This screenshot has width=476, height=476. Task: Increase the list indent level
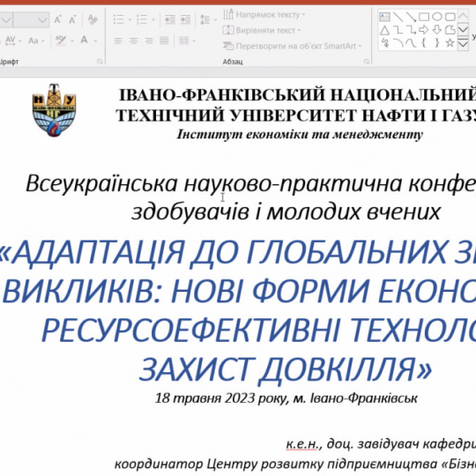185,19
